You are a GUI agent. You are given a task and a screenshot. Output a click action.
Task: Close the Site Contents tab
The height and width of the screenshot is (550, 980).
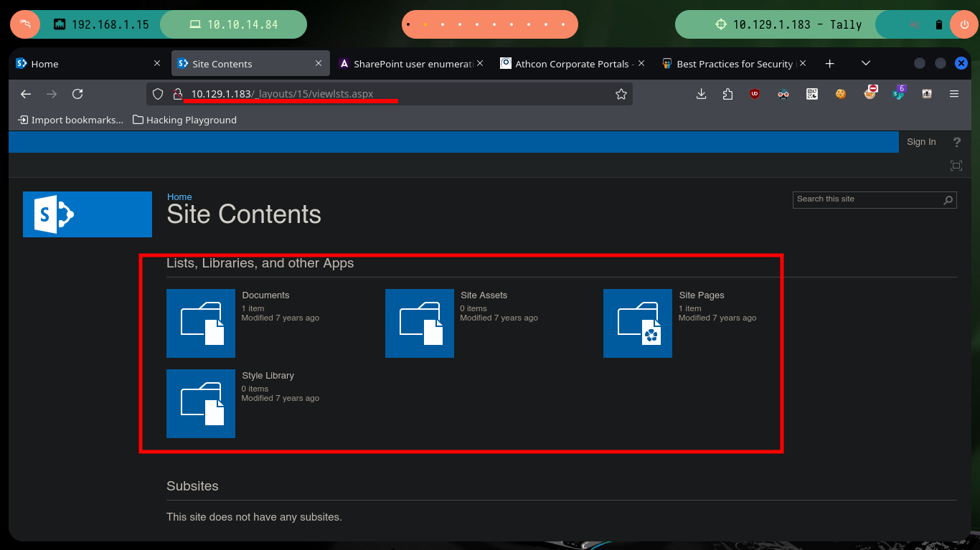319,64
